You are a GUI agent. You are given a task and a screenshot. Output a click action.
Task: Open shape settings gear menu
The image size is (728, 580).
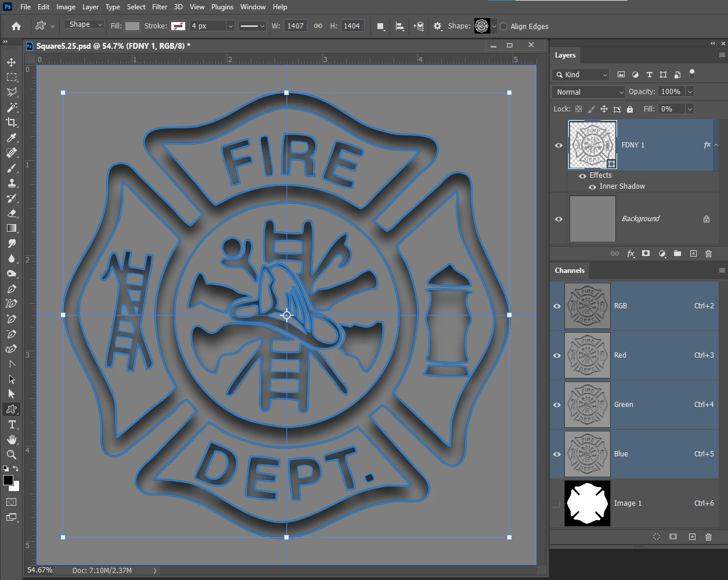pyautogui.click(x=438, y=26)
